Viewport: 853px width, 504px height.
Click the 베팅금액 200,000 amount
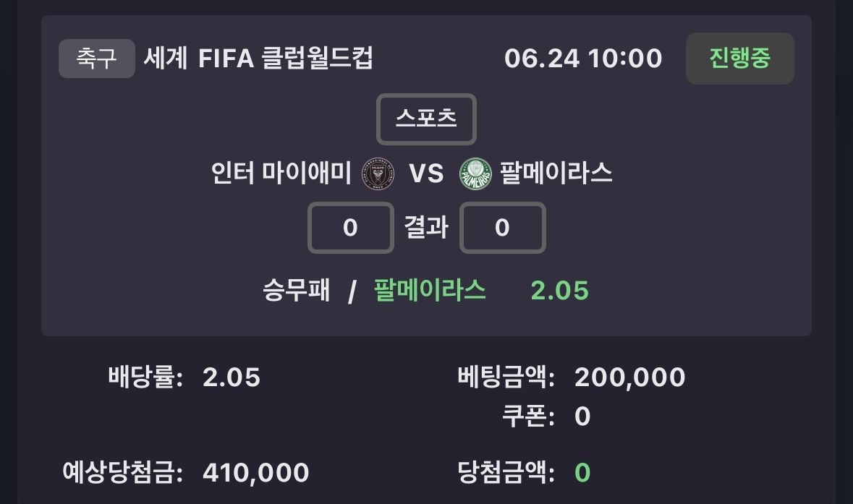point(630,377)
